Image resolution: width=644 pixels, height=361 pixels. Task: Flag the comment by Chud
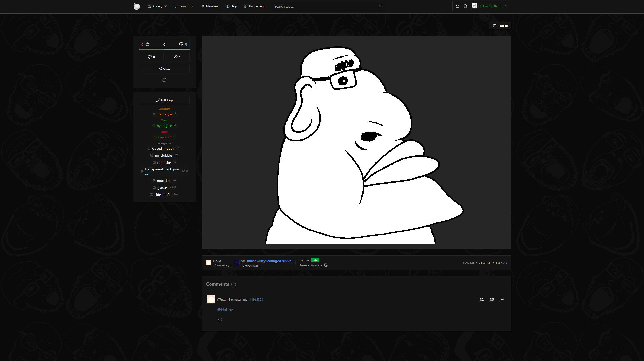point(502,299)
